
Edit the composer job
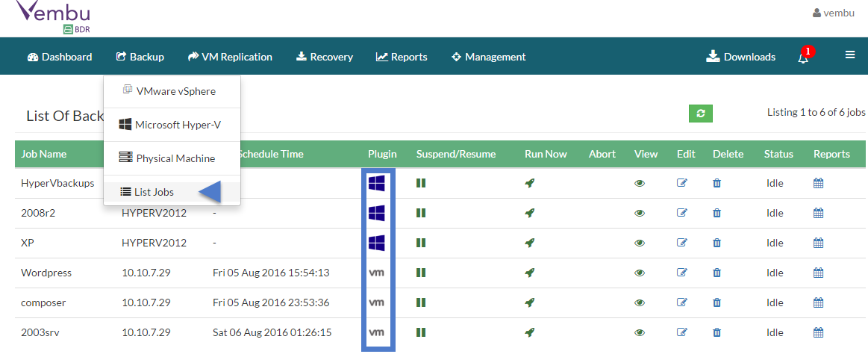pyautogui.click(x=682, y=302)
